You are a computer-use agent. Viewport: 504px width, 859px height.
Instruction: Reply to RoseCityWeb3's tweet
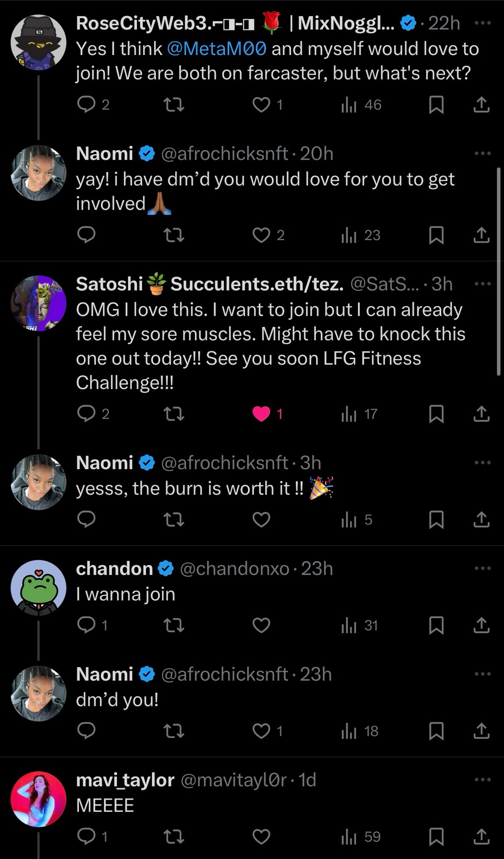pos(87,104)
